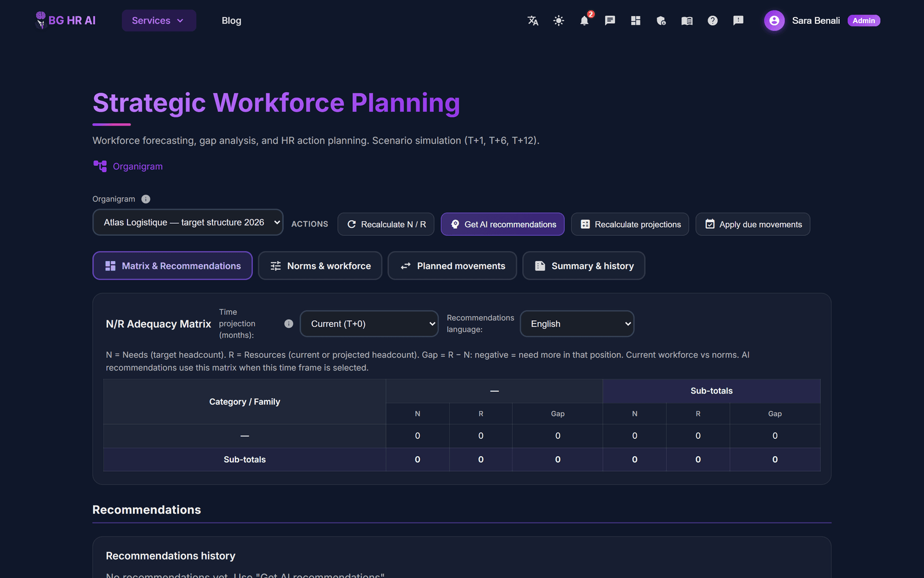Image resolution: width=924 pixels, height=578 pixels.
Task: Switch to Planned movements tab
Action: coord(452,266)
